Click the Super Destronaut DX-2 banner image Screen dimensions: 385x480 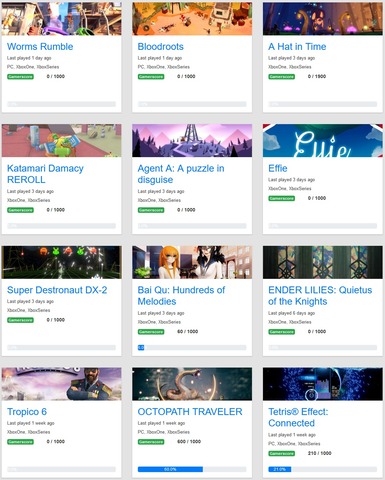point(61,262)
